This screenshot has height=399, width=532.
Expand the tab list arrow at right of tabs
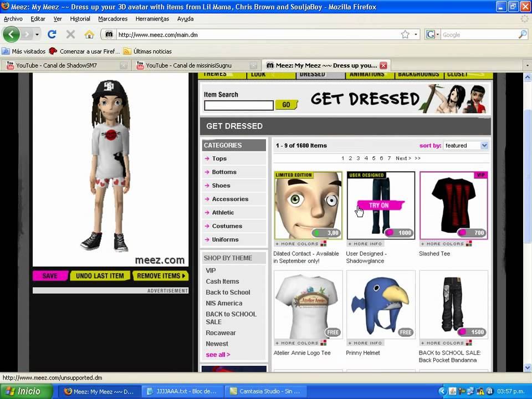click(x=527, y=65)
